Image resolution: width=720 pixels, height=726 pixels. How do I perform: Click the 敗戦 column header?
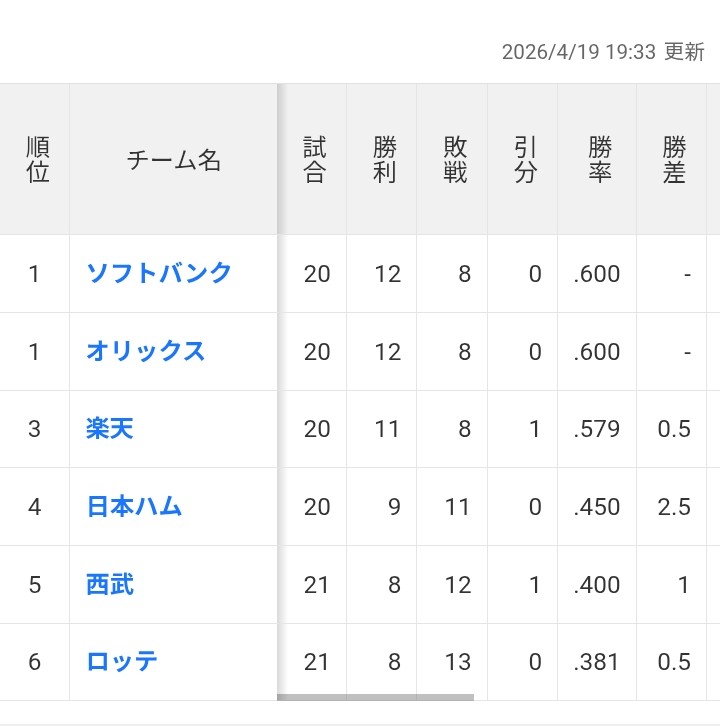pyautogui.click(x=455, y=160)
